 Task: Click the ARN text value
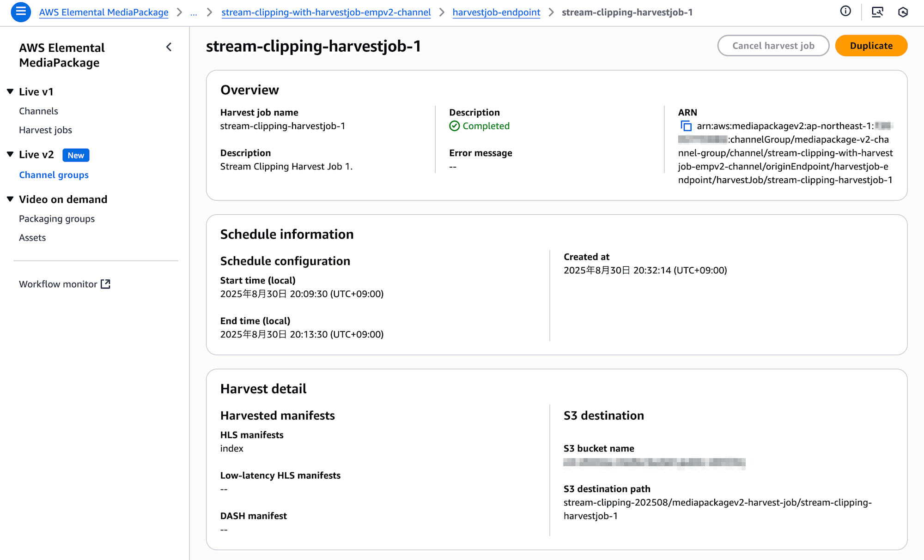click(785, 153)
